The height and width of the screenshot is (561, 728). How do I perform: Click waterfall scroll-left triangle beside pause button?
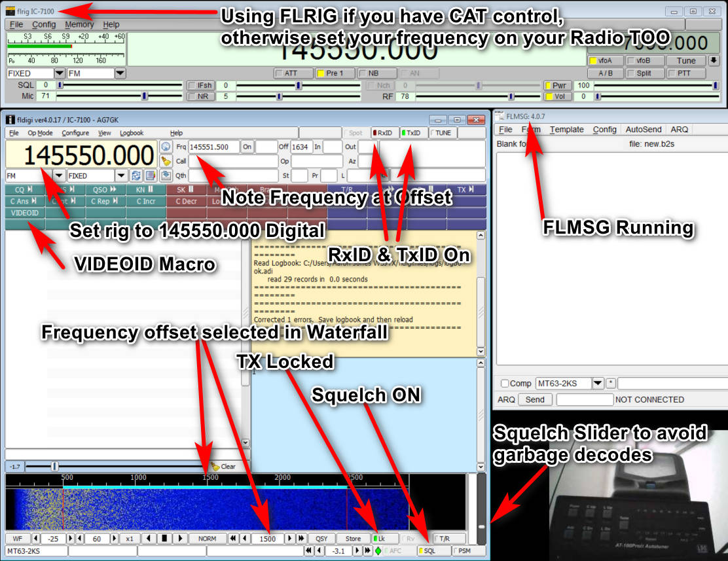[x=149, y=539]
